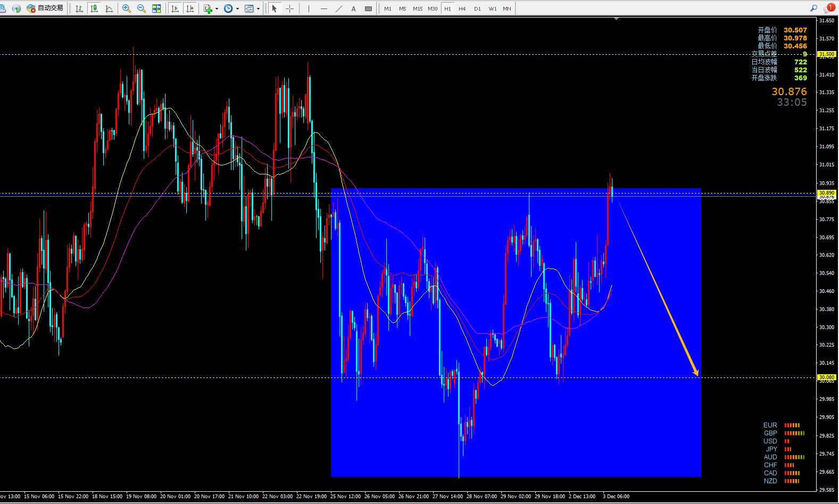Click the current price 30.876 readout
This screenshot has width=839, height=504.
(x=790, y=91)
